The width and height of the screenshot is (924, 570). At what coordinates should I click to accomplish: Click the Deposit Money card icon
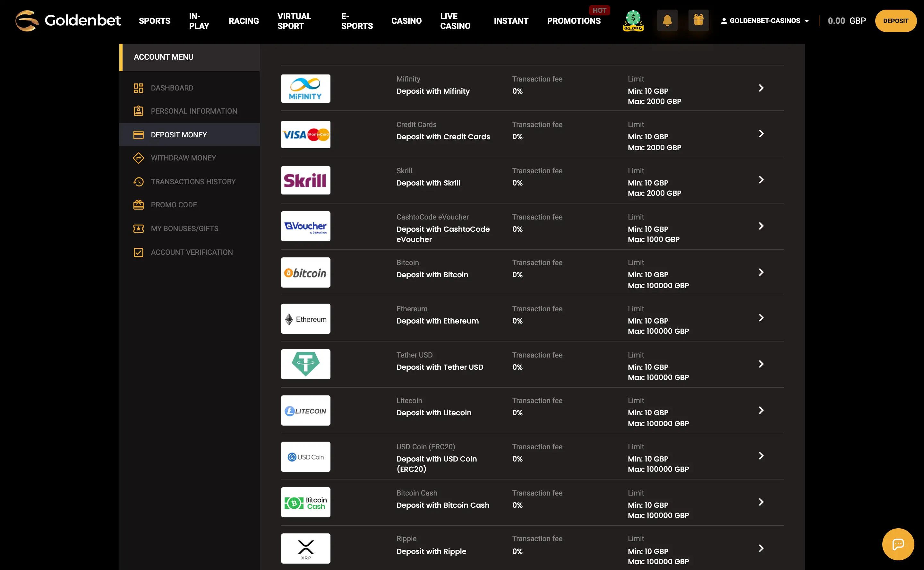[x=138, y=134]
